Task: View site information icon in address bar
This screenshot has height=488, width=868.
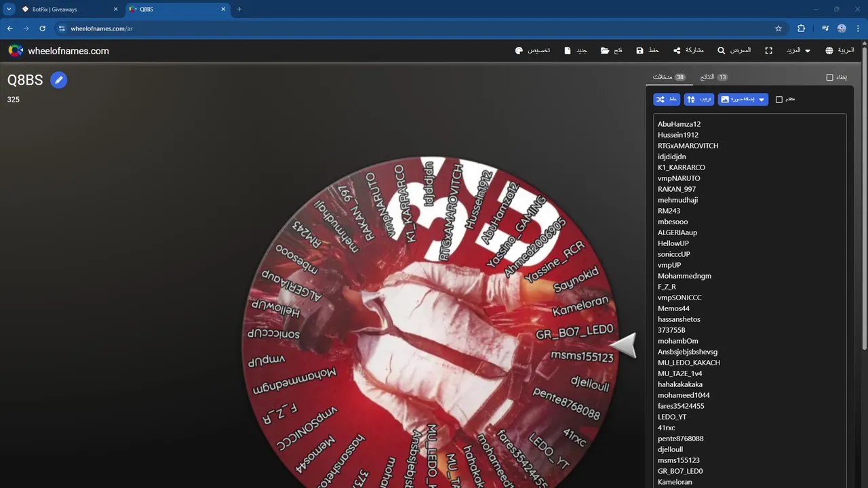Action: (62, 28)
